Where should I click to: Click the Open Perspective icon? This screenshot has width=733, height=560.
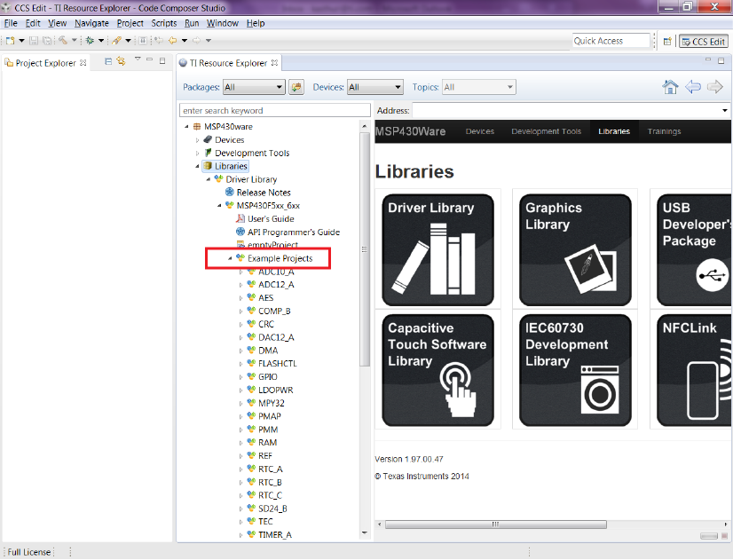click(x=667, y=41)
